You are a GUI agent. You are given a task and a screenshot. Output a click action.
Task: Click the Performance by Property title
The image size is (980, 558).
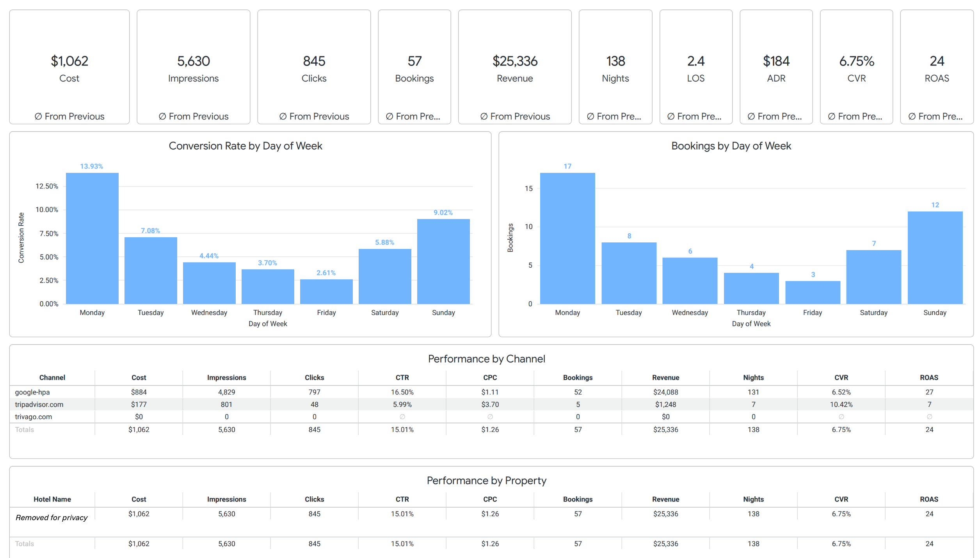487,480
